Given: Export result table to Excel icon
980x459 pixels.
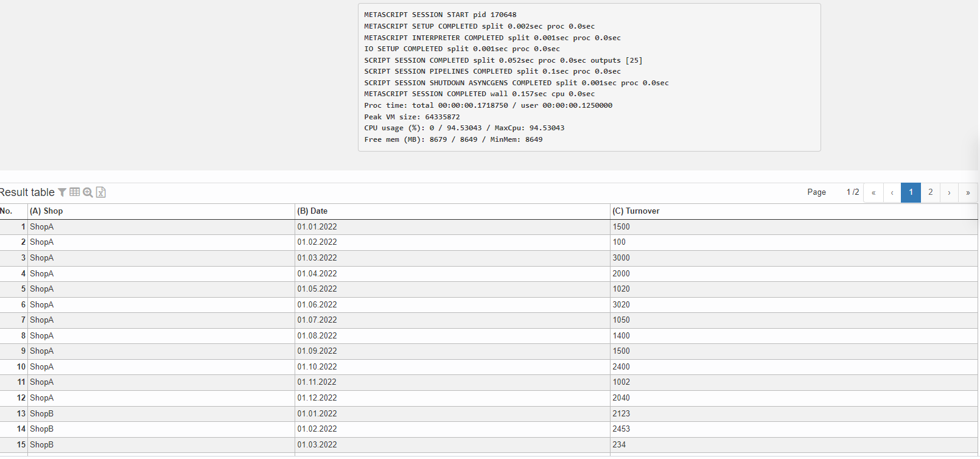Looking at the screenshot, I should pos(101,192).
